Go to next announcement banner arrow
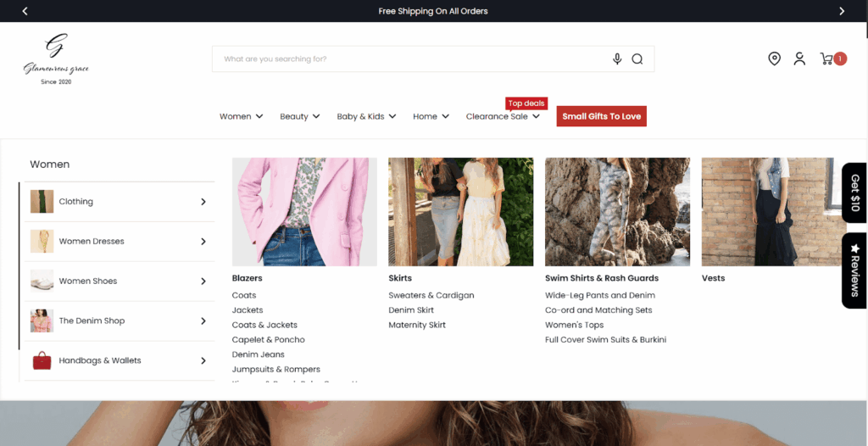Viewport: 868px width, 446px height. pyautogui.click(x=842, y=11)
